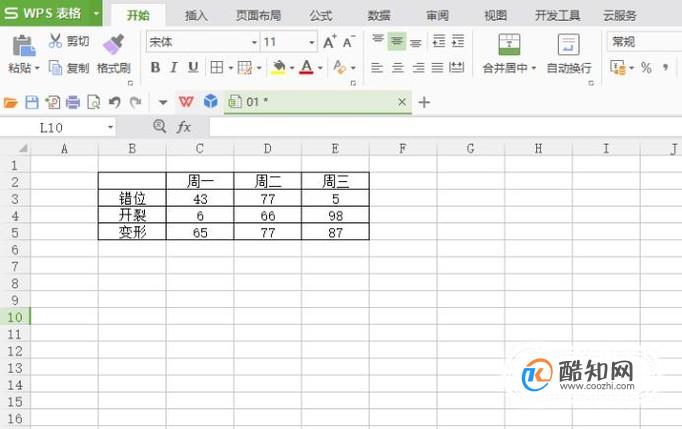Screen dimensions: 682x429
Task: Apply red font color A
Action: pos(306,67)
